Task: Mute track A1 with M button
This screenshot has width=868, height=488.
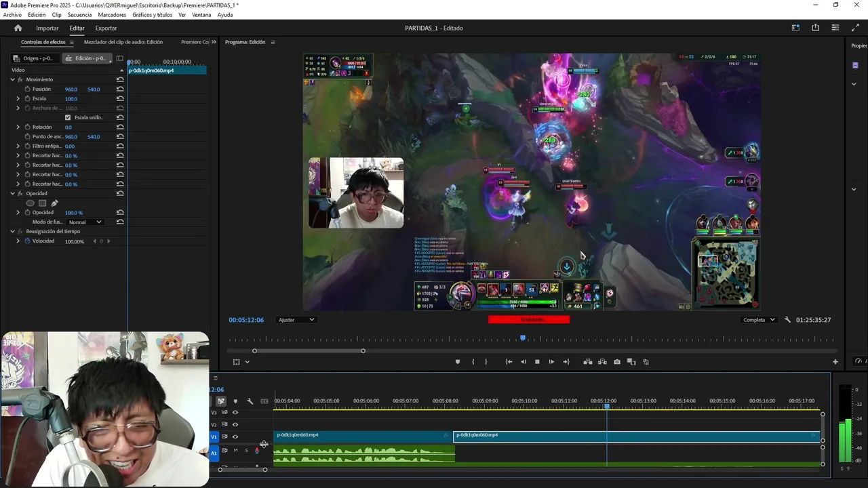Action: point(235,450)
